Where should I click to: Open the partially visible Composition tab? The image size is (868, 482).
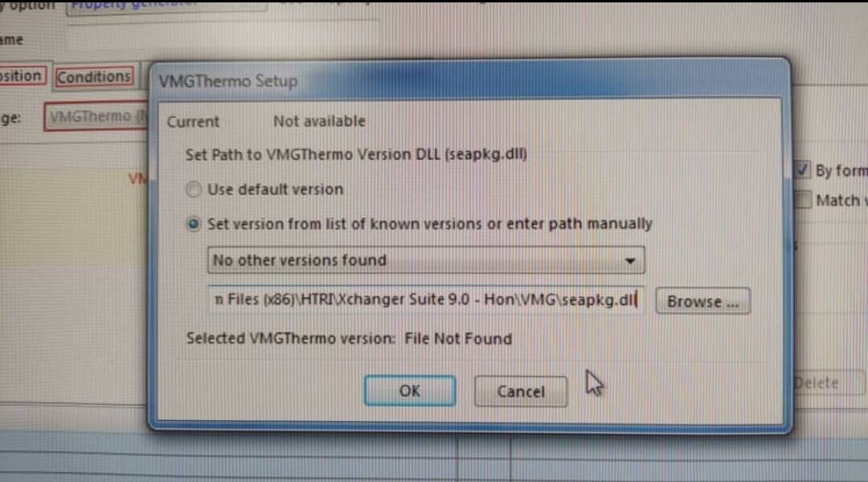(22, 76)
